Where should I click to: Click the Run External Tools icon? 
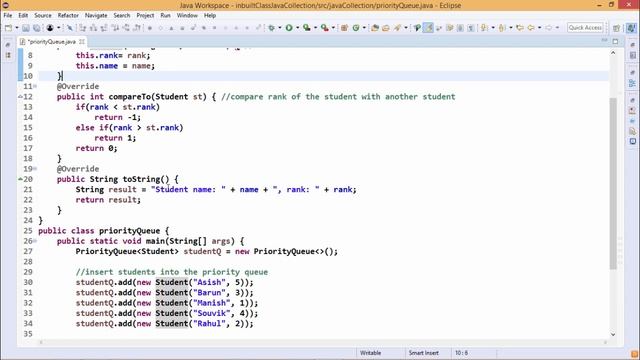point(324,28)
